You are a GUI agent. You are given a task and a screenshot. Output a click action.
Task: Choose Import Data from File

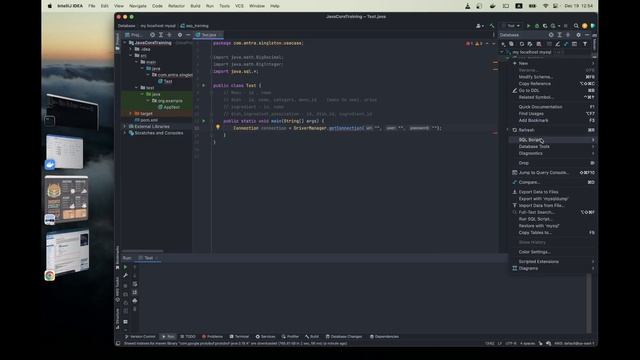pyautogui.click(x=553, y=206)
